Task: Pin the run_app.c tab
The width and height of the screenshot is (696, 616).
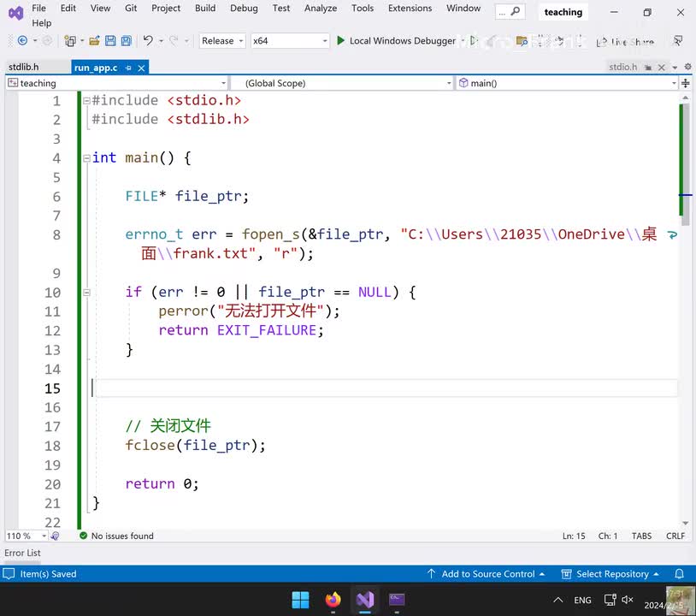Action: coord(128,68)
